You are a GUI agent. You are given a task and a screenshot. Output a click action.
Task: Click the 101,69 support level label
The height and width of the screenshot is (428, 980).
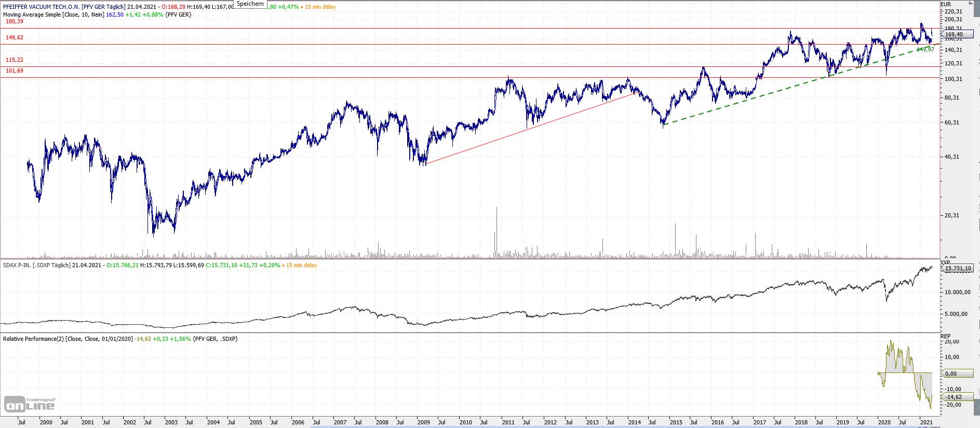[x=15, y=71]
